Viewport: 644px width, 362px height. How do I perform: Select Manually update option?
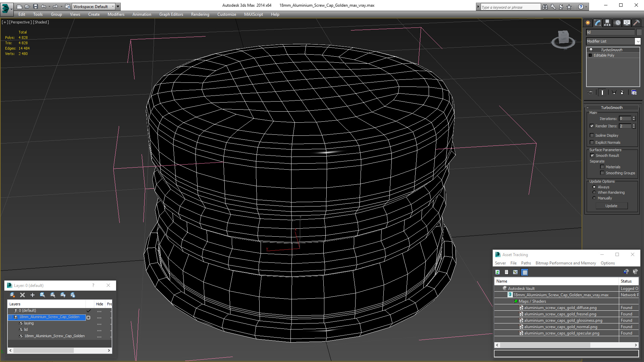pyautogui.click(x=594, y=198)
